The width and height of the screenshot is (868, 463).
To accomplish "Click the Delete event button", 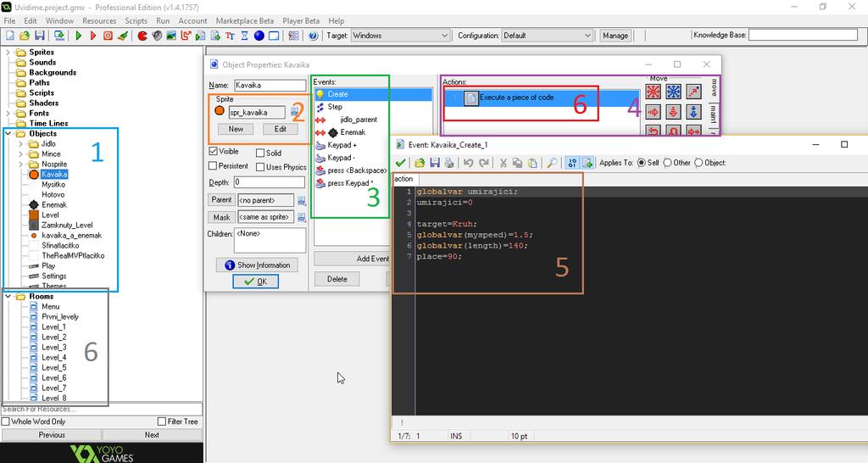I will (337, 279).
